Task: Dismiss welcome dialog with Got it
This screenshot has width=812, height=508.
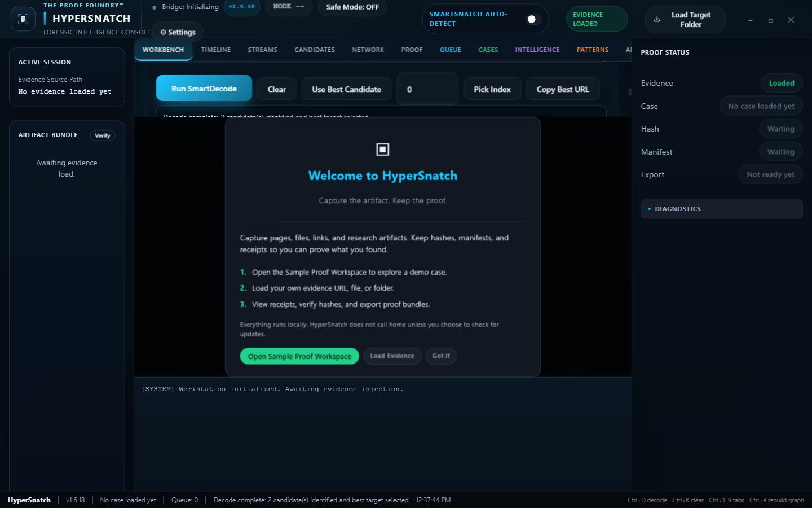Action: click(441, 356)
